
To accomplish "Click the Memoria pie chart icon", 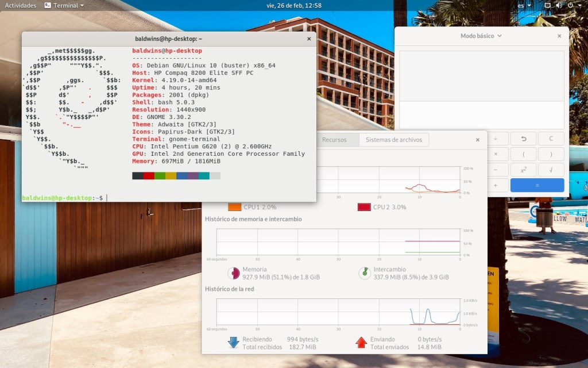I will coord(233,273).
